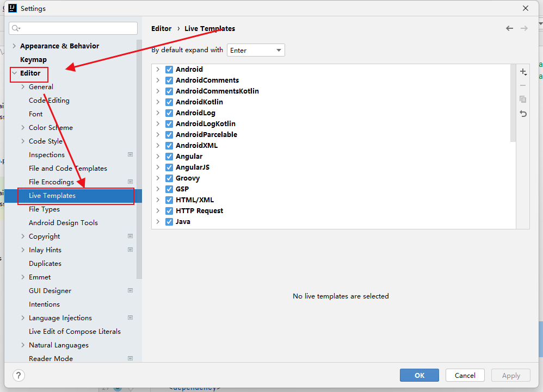Toggle the Groovy template group checkbox

169,178
